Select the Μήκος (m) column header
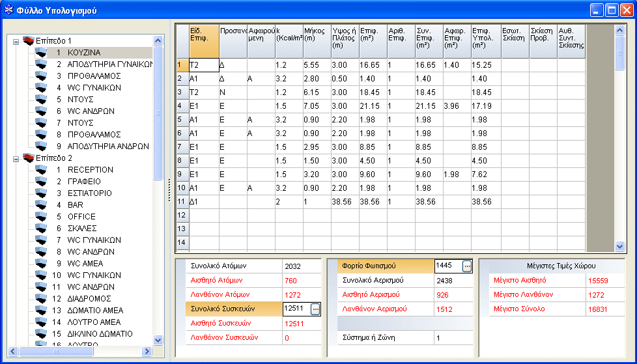637x364 pixels. coord(317,42)
